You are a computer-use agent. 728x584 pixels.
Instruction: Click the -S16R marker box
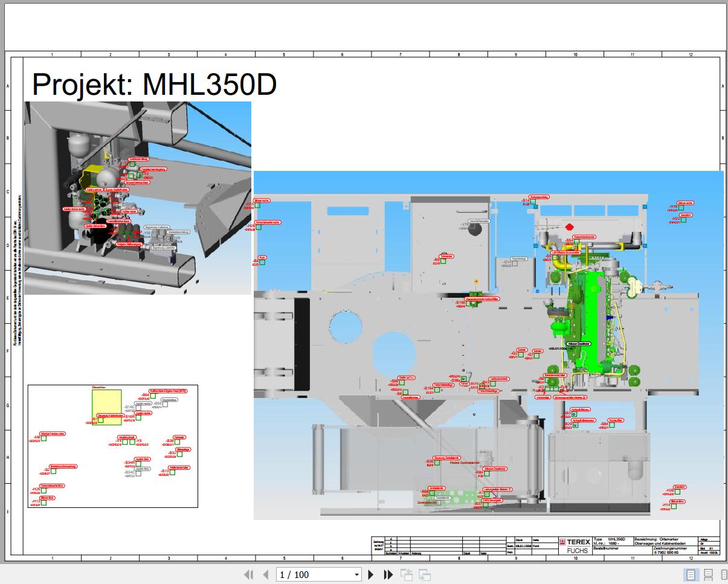pos(138,417)
